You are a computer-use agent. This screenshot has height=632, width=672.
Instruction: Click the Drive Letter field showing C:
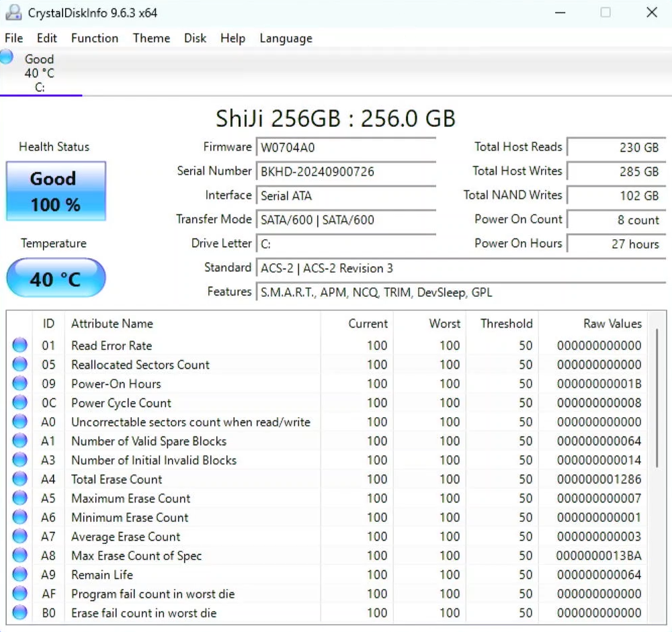pos(346,244)
